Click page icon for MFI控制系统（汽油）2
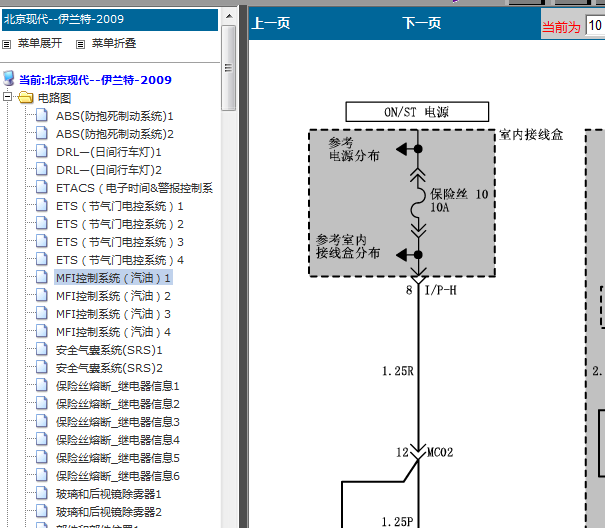 [42, 295]
